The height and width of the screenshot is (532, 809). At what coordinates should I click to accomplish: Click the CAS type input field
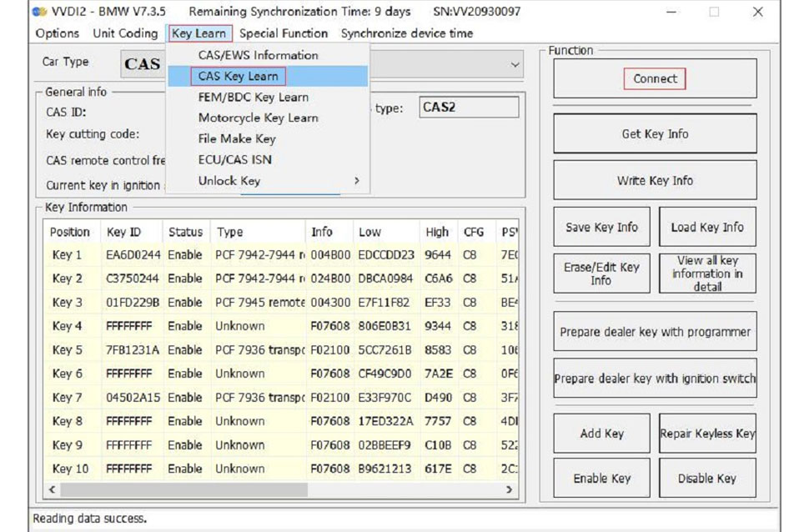pyautogui.click(x=468, y=108)
